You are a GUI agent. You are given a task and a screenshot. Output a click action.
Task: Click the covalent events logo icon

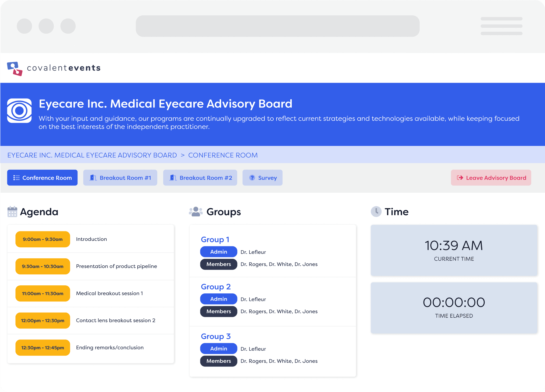[15, 69]
